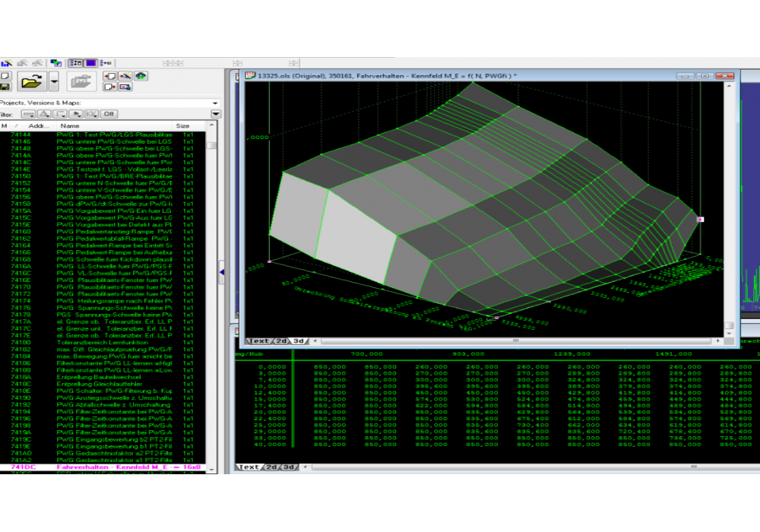Click the grayed-out folder toolbar icon
Viewport: 760px width, 532px height.
[x=80, y=81]
